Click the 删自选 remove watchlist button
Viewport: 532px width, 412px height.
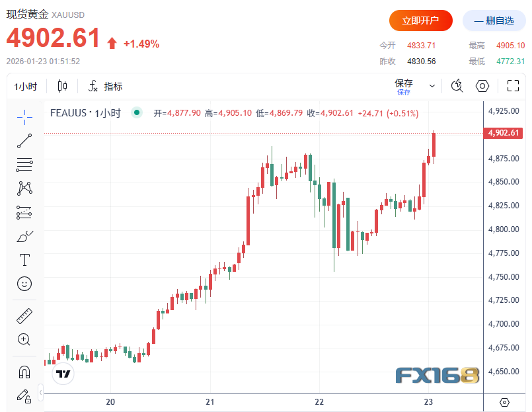point(493,21)
